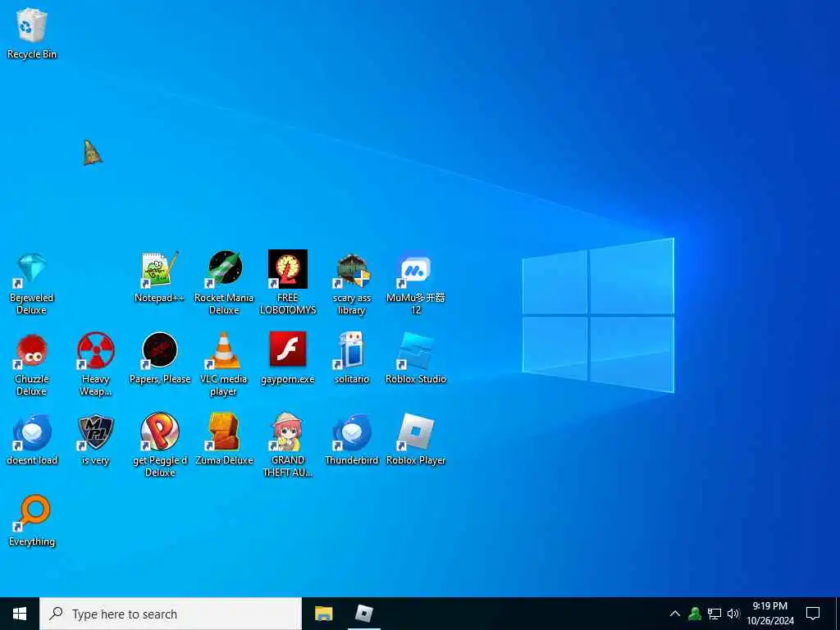Open the Action Center notifications icon
The width and height of the screenshot is (840, 630).
click(x=813, y=614)
